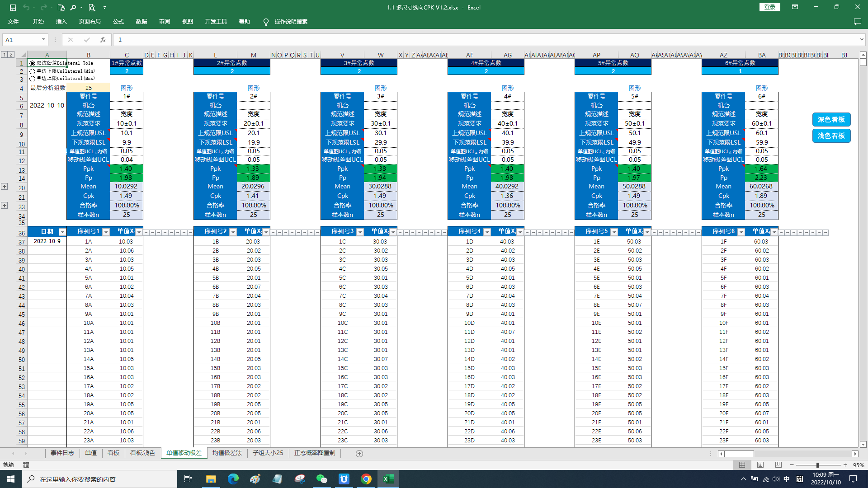The image size is (868, 488).
Task: Open the 文件 menu
Action: pyautogui.click(x=13, y=22)
